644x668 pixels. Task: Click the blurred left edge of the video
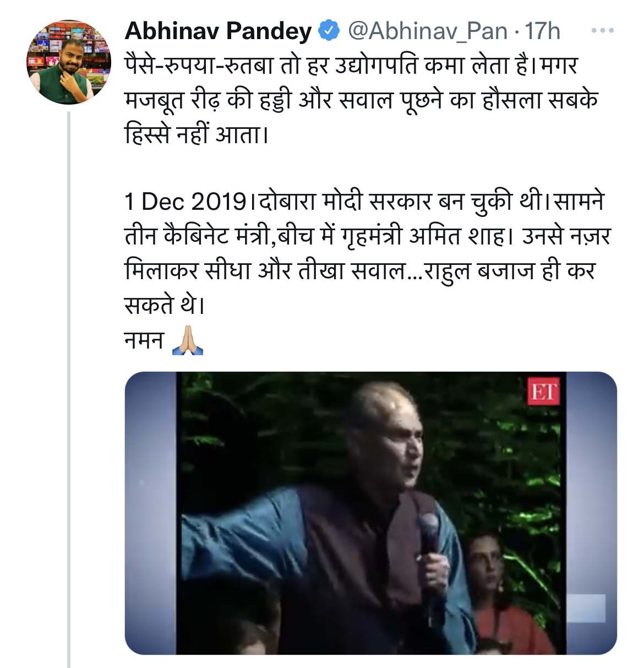click(151, 513)
